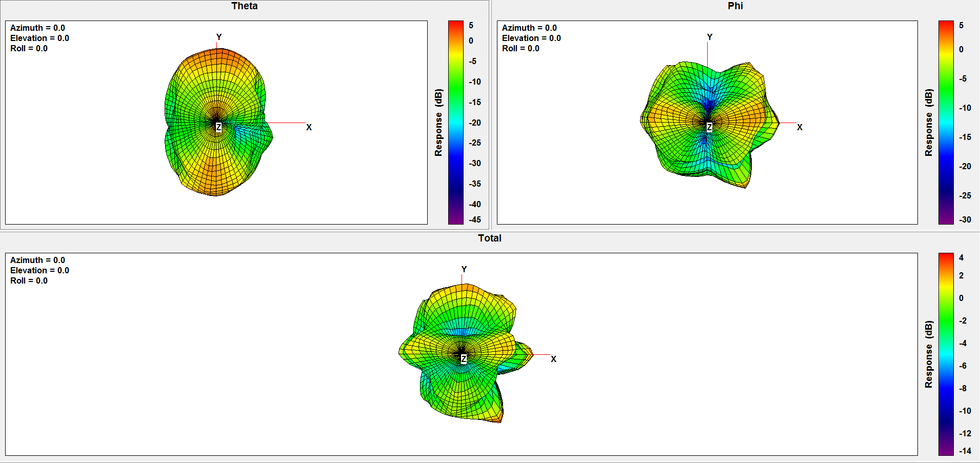Click the Theta 3D radiation pattern
Image resolution: width=980 pixels, height=463 pixels.
coord(218,122)
